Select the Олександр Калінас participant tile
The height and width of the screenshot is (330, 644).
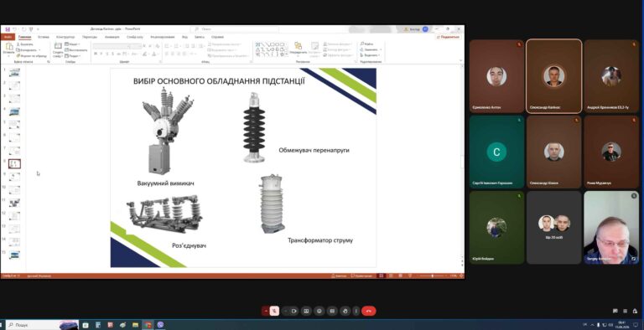point(554,76)
